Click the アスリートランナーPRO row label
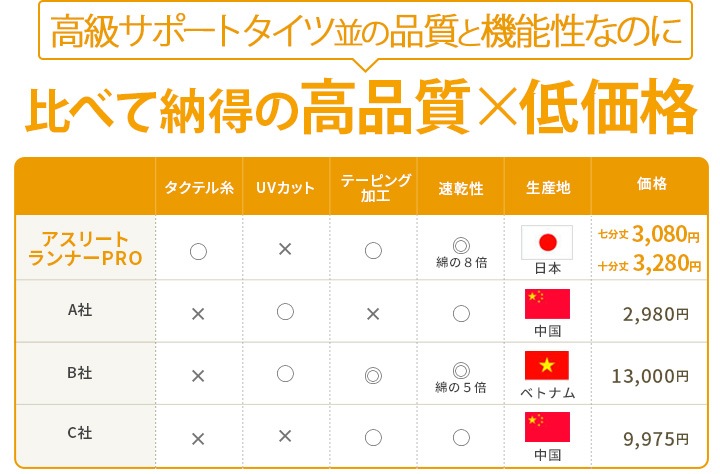The image size is (720, 474). coord(85,248)
